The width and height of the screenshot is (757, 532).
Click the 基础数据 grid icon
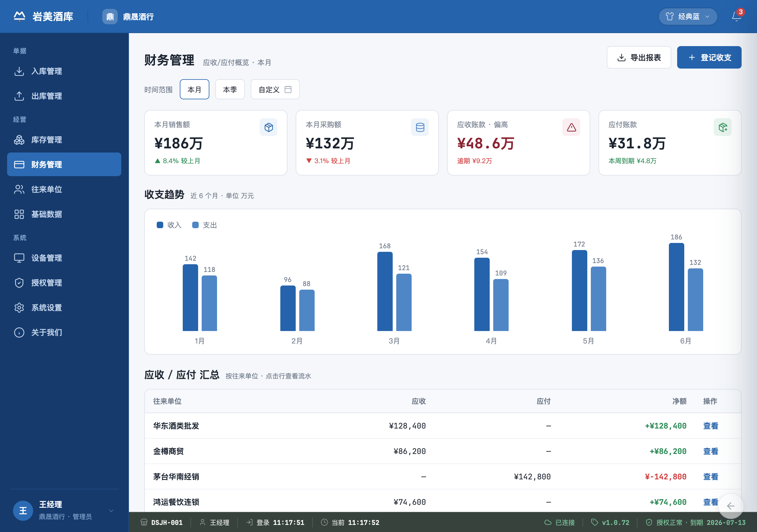pyautogui.click(x=19, y=214)
